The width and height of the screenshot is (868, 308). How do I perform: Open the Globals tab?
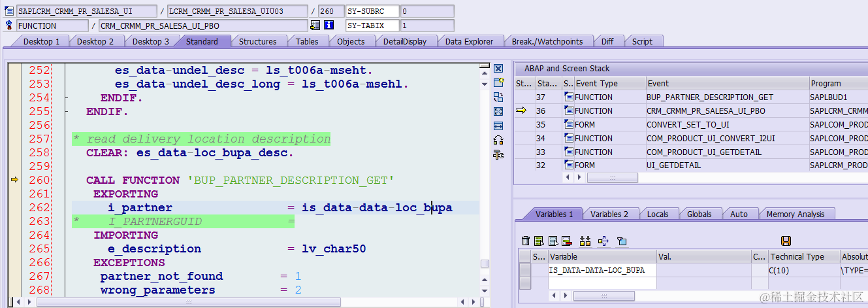pyautogui.click(x=699, y=214)
